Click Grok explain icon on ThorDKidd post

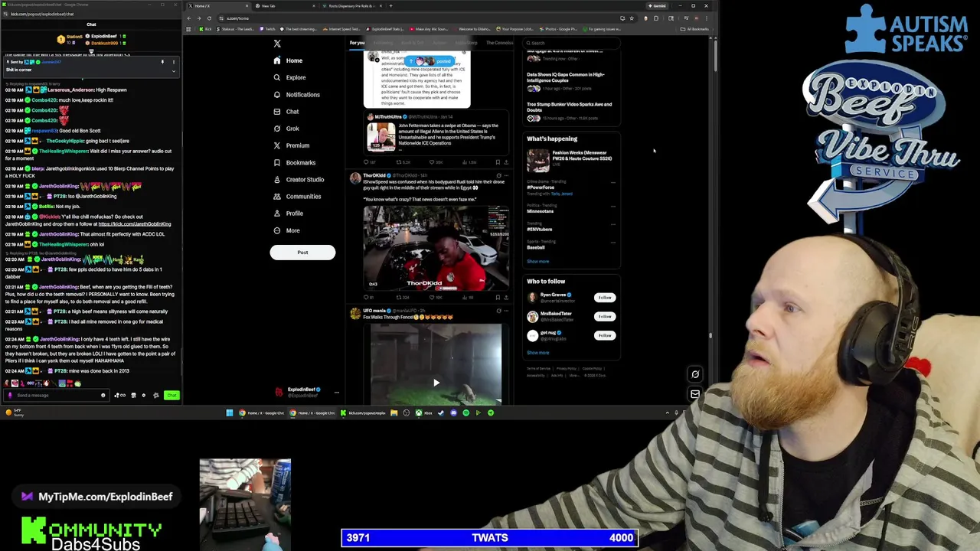[x=498, y=175]
